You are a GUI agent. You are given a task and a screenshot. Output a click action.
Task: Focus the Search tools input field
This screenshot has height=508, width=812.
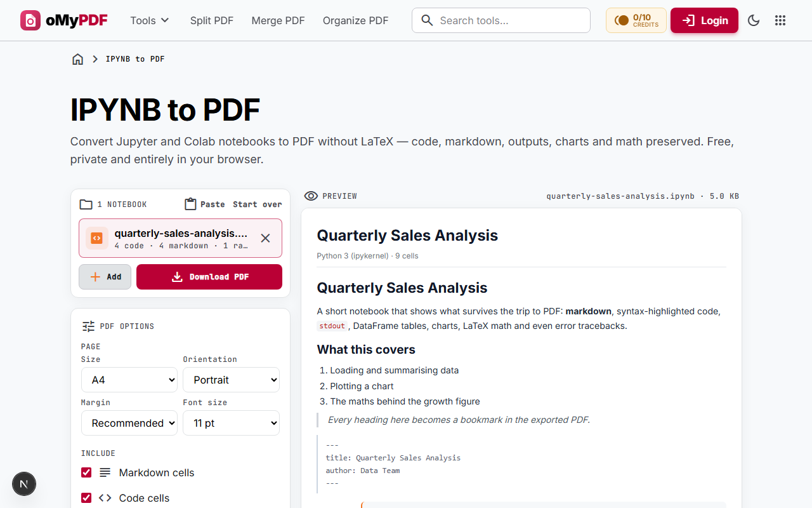[x=501, y=20]
